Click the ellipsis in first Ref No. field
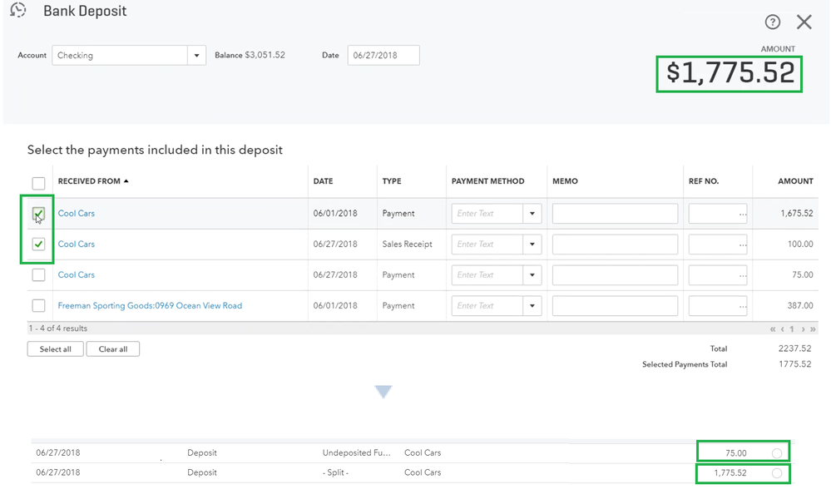The image size is (831, 504). [742, 214]
